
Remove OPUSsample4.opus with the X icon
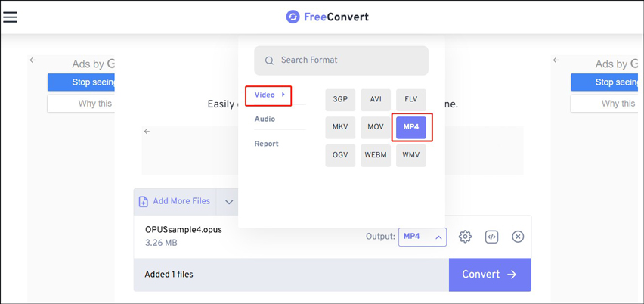pos(518,237)
